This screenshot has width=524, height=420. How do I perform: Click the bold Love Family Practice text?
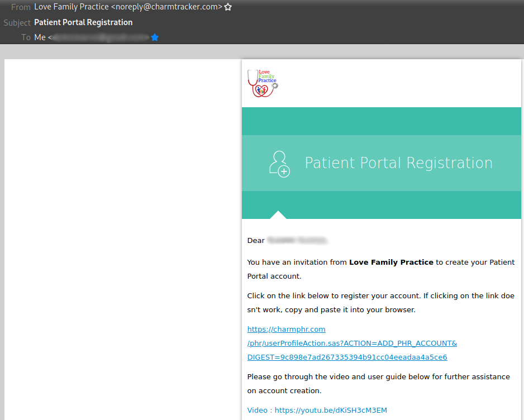tap(392, 262)
